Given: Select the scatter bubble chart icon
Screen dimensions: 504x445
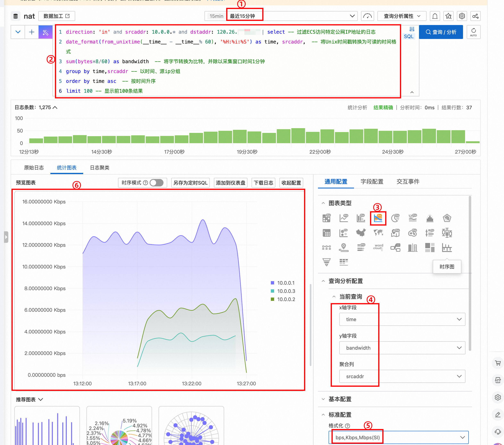Looking at the screenshot, I should (x=344, y=233).
